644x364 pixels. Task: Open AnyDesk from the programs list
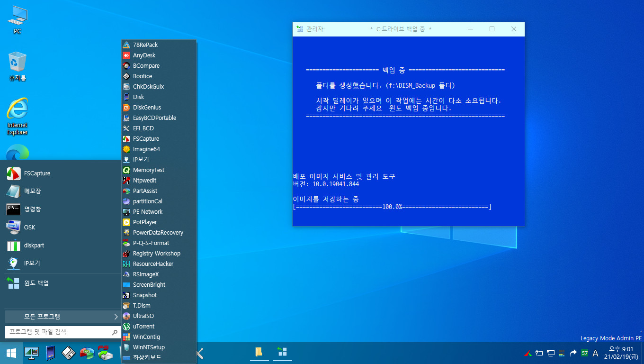(x=159, y=55)
